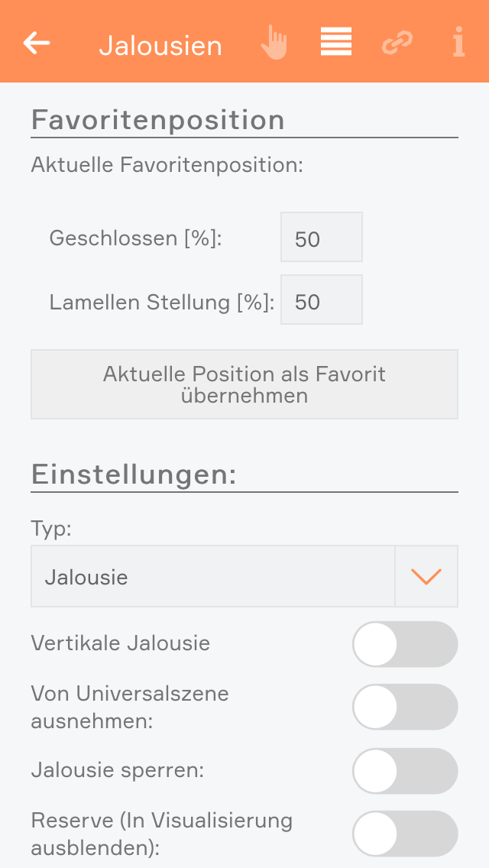Viewport: 489px width, 868px height.
Task: Toggle Reserve (In Visualisierung ausblenden) switch
Action: click(404, 834)
